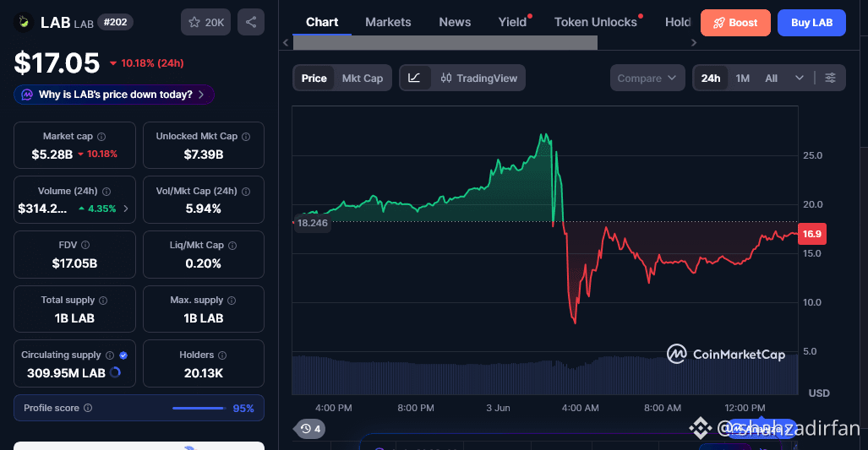Click the 16.9 current price label

pyautogui.click(x=811, y=234)
